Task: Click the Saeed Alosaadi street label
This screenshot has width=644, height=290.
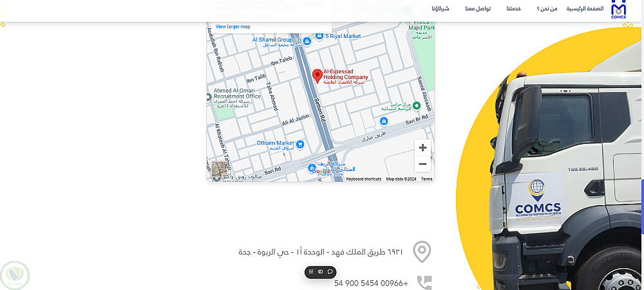Action: (x=424, y=93)
